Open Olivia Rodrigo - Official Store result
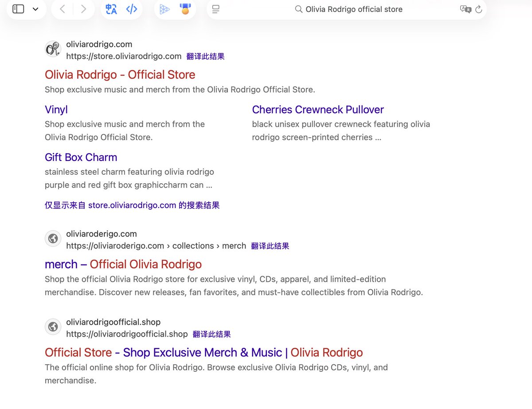Image resolution: width=532 pixels, height=409 pixels. [120, 75]
